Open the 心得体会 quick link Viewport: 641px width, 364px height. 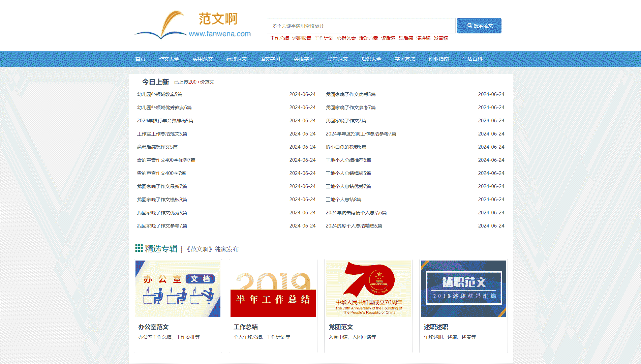pyautogui.click(x=346, y=38)
